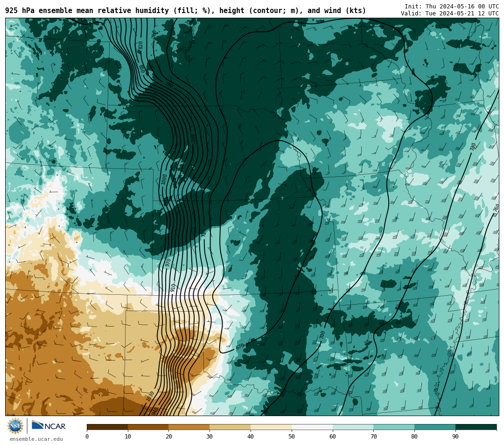Click the colorbar tick label 0
Viewport: 504px width, 445px height.
point(87,436)
